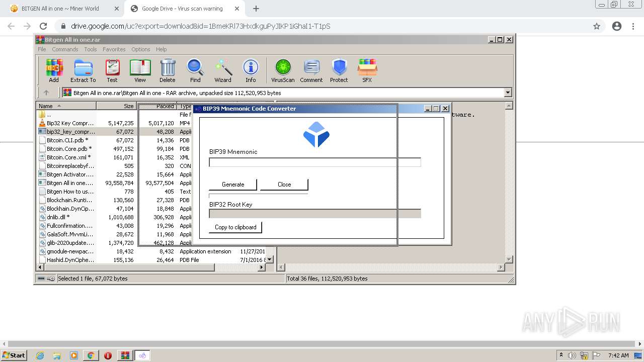Click the Extract To toolbar icon
This screenshot has height=362, width=644.
pyautogui.click(x=83, y=70)
